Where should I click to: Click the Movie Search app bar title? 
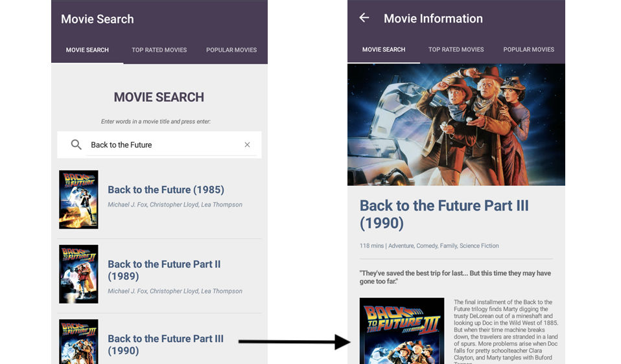pyautogui.click(x=97, y=19)
